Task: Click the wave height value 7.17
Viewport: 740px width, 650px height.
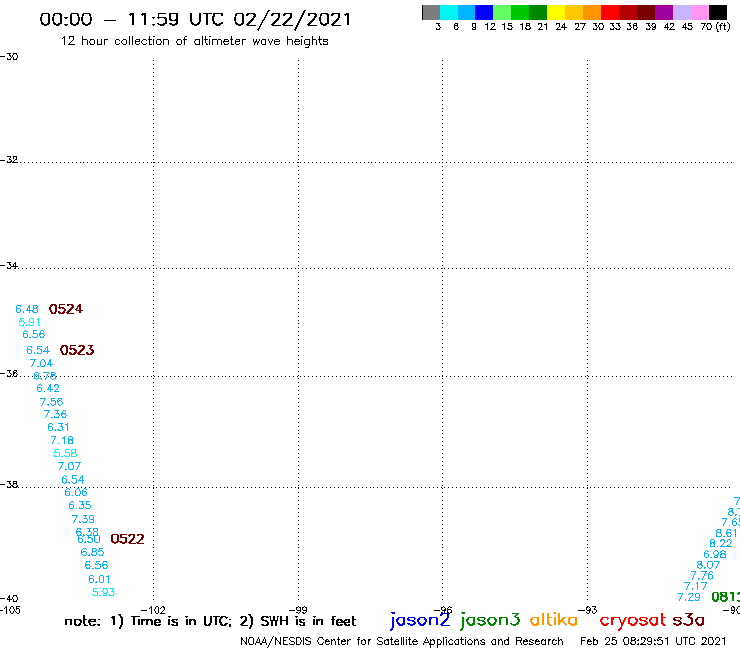Action: pyautogui.click(x=696, y=586)
